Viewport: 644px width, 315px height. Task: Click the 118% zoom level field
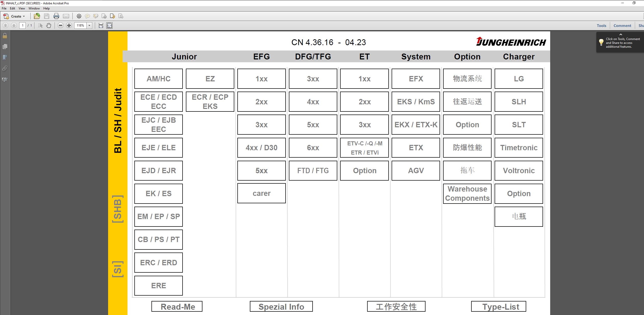point(81,26)
